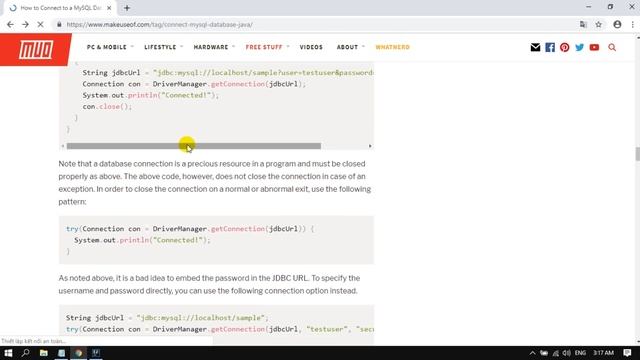Click the 'System.out.println("Connected!");' line in try block

click(142, 240)
